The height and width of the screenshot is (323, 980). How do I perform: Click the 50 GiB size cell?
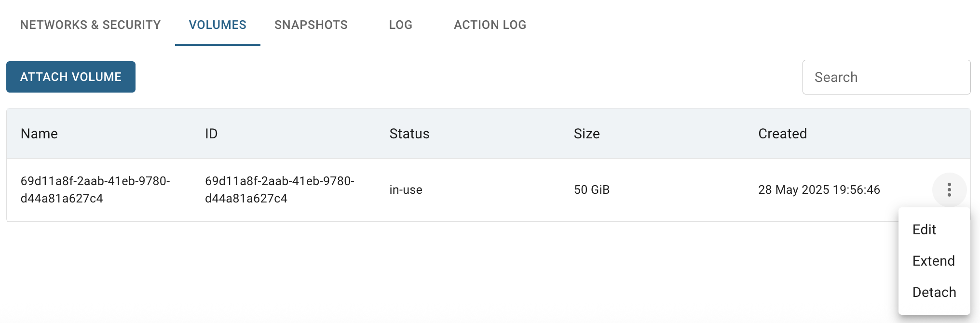tap(592, 189)
